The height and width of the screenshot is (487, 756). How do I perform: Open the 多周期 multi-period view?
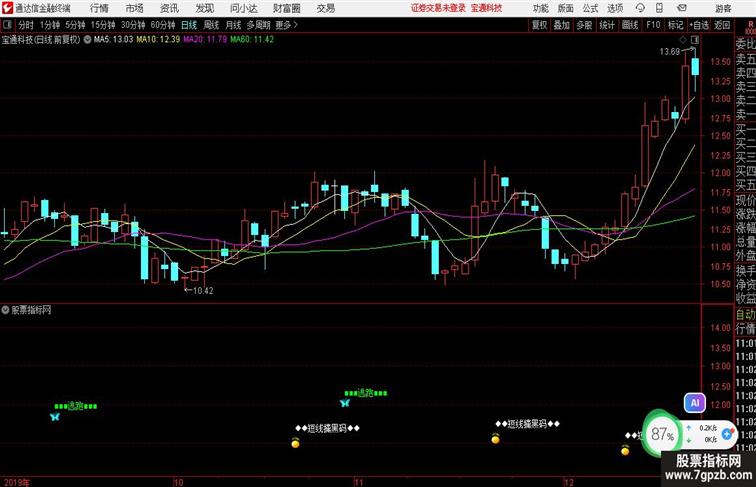258,25
